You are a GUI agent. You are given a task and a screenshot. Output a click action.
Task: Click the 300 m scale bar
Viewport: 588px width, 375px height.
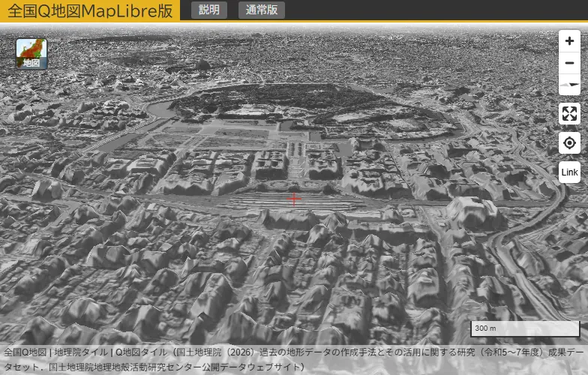[525, 328]
